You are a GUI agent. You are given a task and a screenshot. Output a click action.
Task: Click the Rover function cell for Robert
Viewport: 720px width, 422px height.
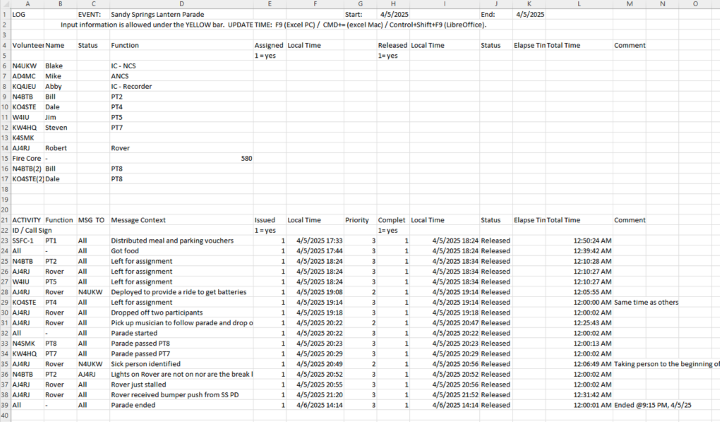(120, 147)
